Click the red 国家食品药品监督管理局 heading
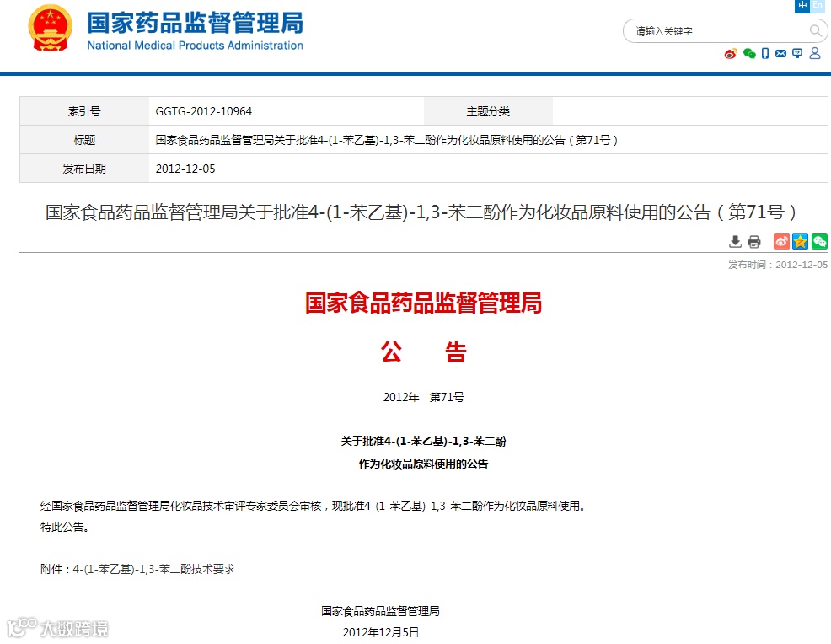Image resolution: width=831 pixels, height=644 pixels. (x=423, y=303)
